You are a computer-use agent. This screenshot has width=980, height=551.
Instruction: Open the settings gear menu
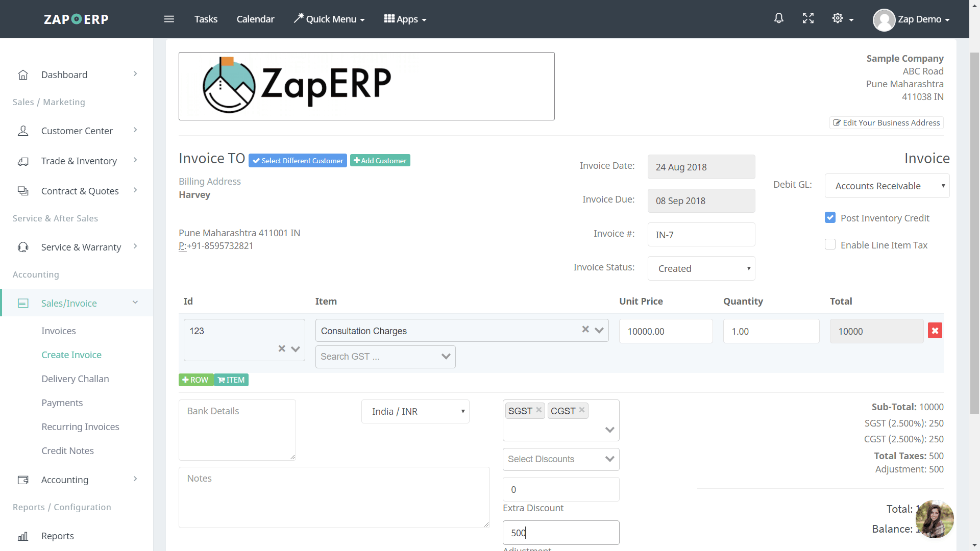pyautogui.click(x=843, y=18)
